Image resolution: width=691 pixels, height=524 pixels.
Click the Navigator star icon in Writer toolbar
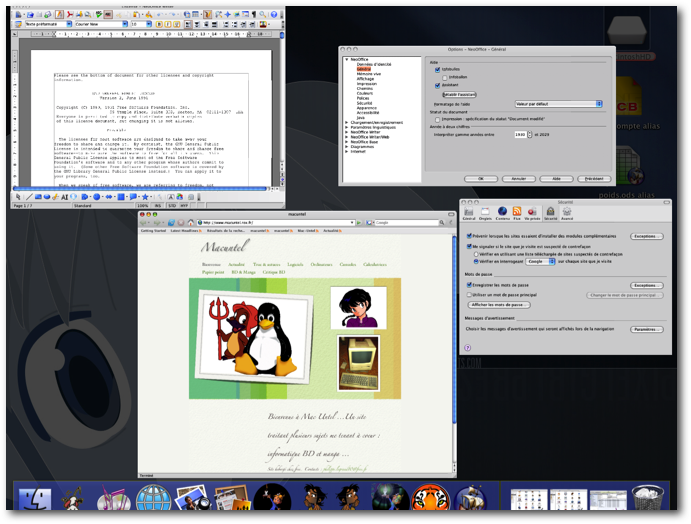pos(227,15)
